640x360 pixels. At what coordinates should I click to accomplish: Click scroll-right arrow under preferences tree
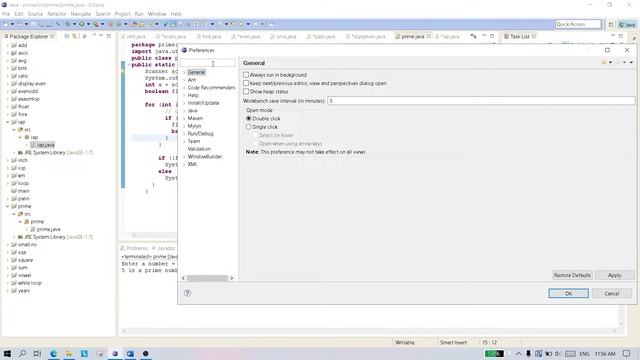231,278
